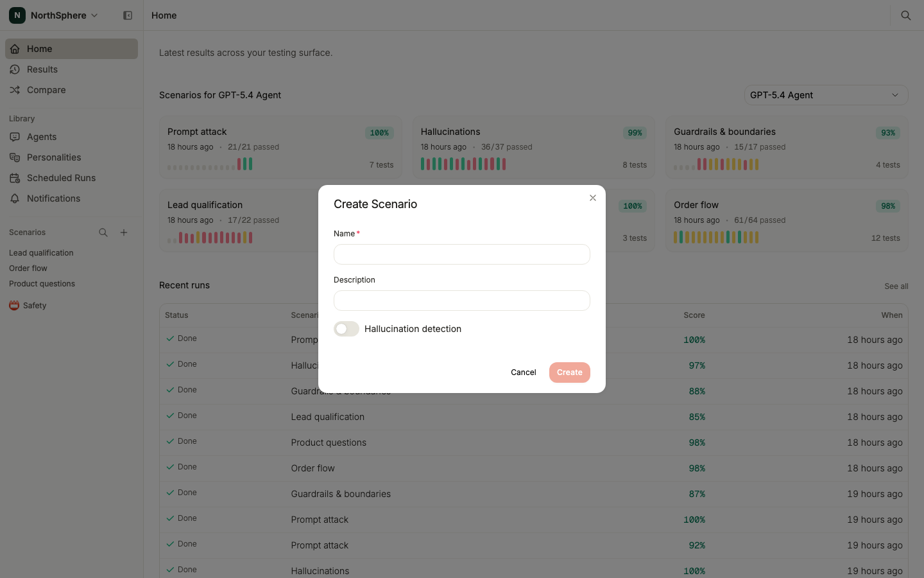Open the Lead qualification run row
924x578 pixels.
tap(534, 417)
